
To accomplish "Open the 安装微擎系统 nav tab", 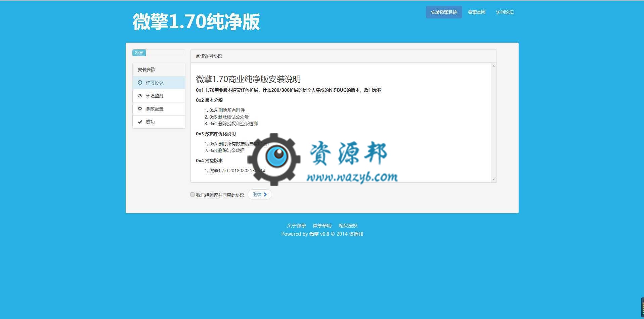I will click(444, 12).
